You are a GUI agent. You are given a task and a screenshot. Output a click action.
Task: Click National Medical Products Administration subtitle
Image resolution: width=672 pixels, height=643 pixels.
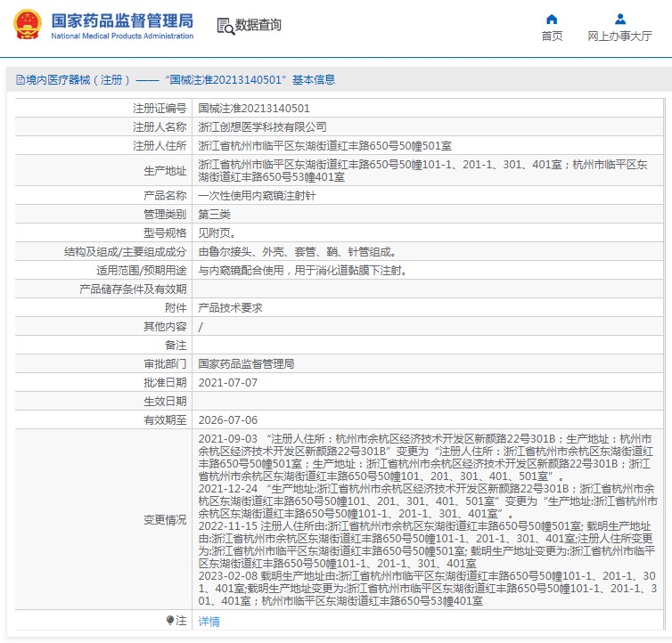tap(122, 36)
